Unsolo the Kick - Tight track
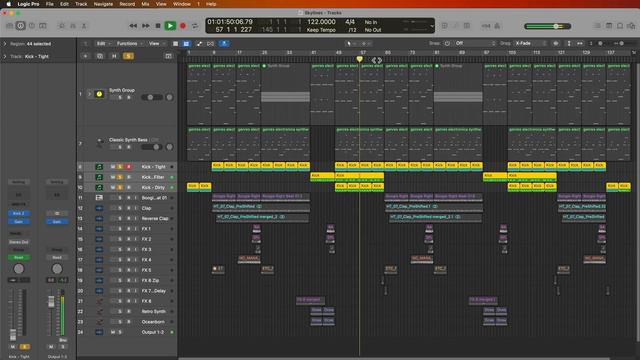 click(x=120, y=167)
